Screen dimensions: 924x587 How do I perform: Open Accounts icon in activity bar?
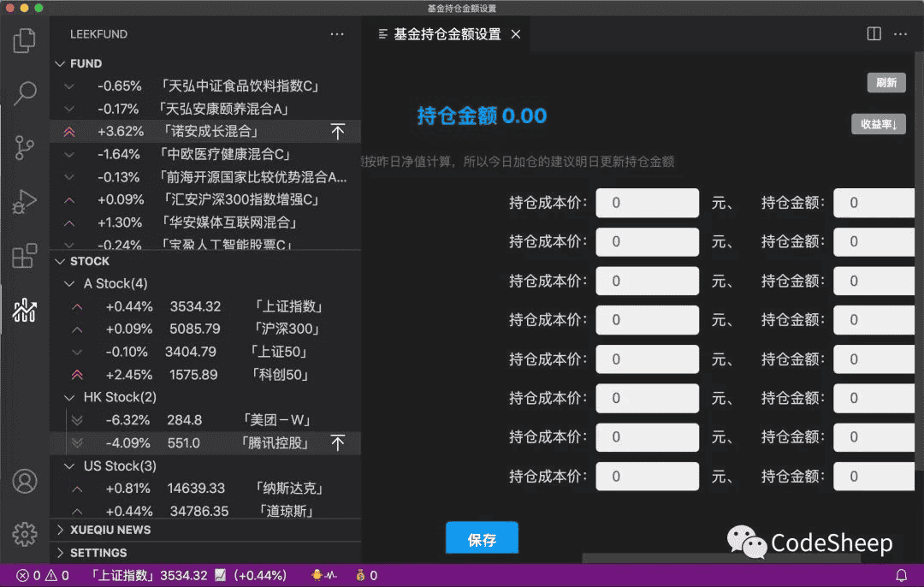tap(24, 482)
